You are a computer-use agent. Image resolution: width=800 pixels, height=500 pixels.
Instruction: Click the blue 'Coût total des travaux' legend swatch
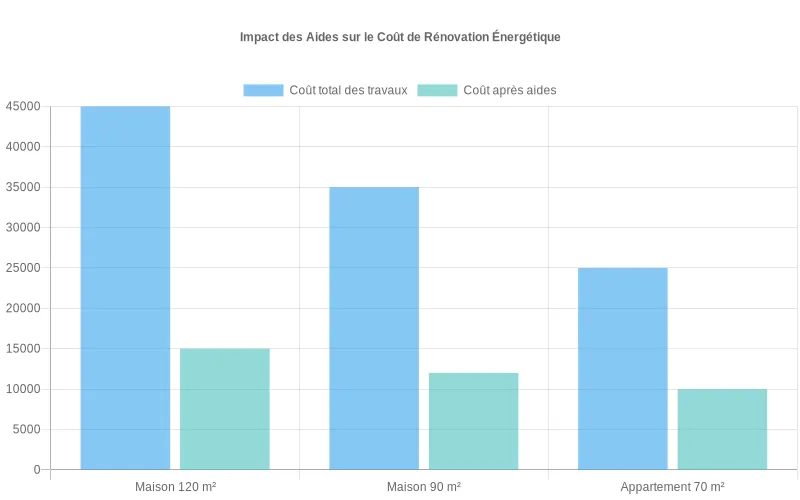[263, 90]
